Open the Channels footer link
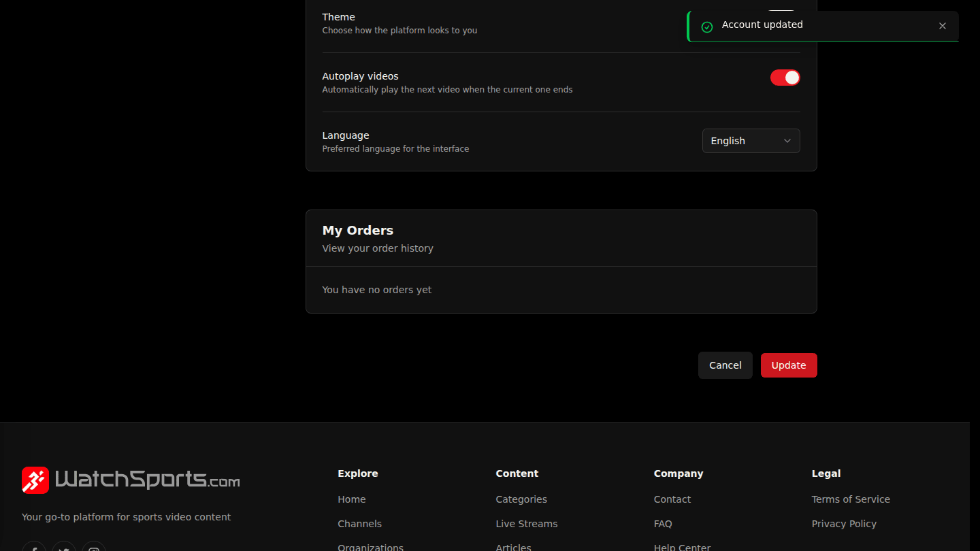 click(359, 524)
